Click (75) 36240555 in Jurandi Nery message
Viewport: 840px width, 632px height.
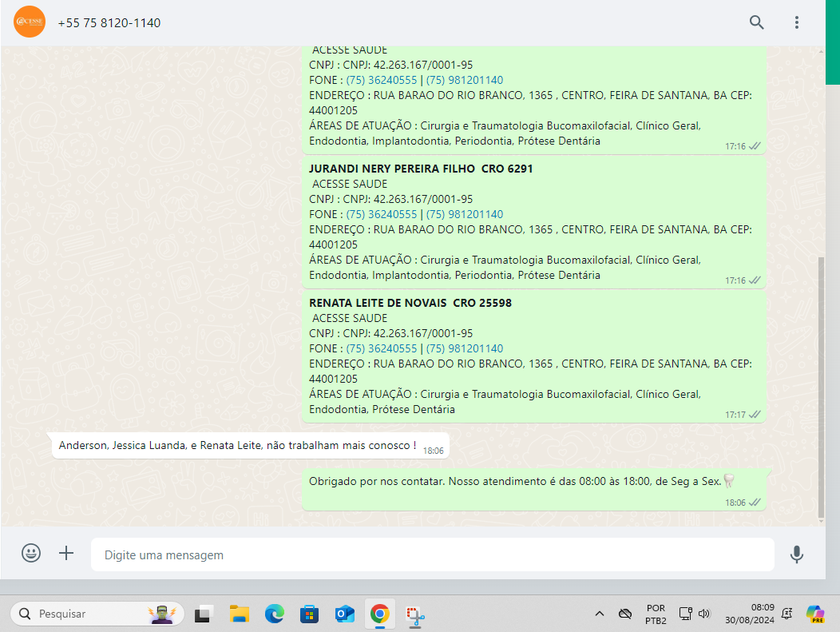click(382, 214)
